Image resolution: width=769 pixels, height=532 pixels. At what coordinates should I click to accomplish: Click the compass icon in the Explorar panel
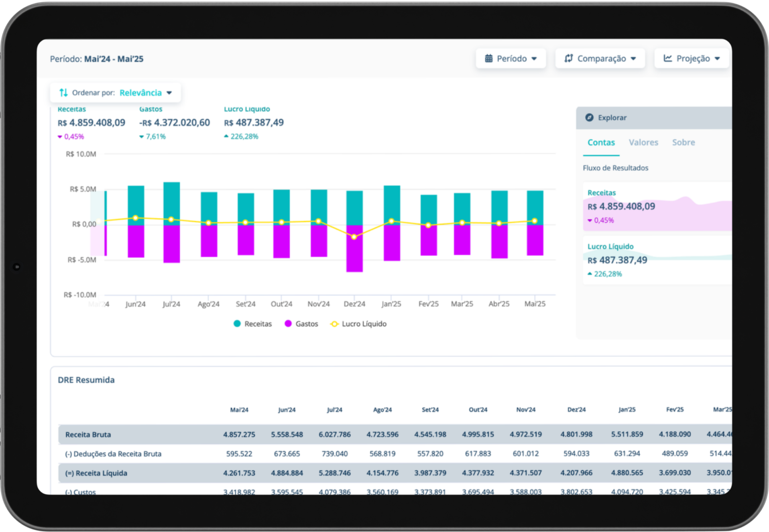pos(589,118)
